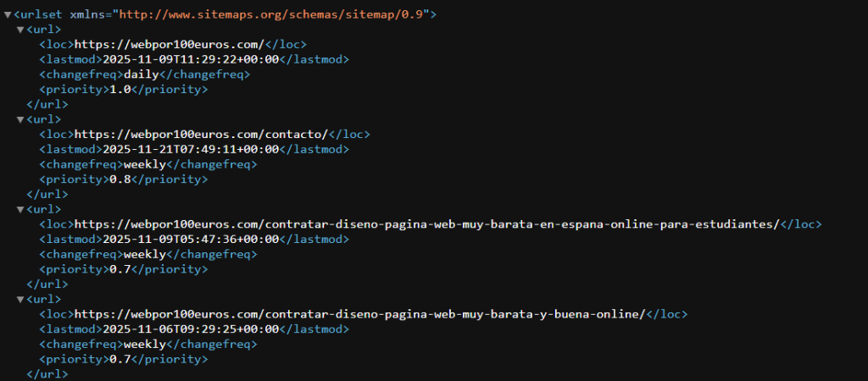This screenshot has height=381, width=868.
Task: Click the lastmod date 2025-11-09T05:47:36+00:00
Action: click(x=191, y=239)
